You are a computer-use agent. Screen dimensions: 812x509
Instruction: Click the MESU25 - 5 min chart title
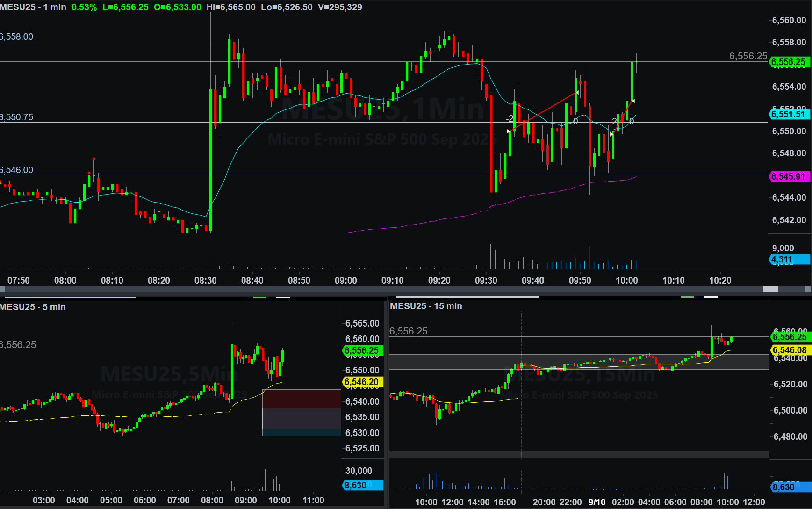point(33,307)
